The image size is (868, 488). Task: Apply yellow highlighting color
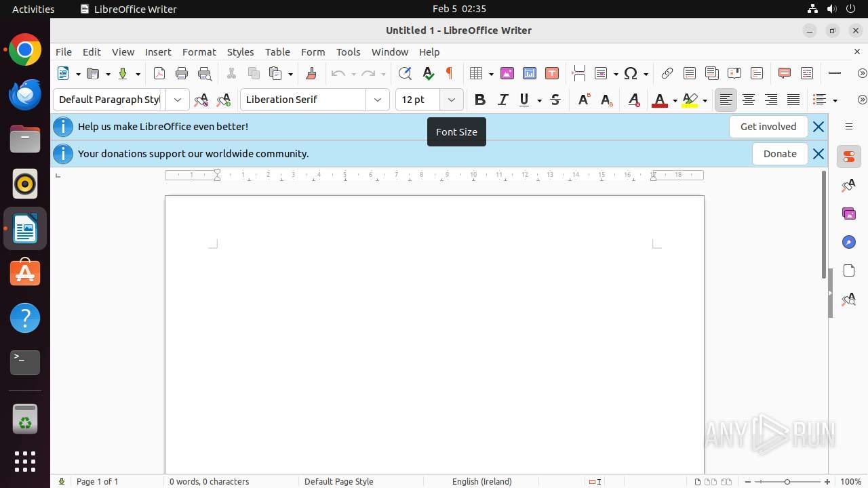(x=690, y=100)
